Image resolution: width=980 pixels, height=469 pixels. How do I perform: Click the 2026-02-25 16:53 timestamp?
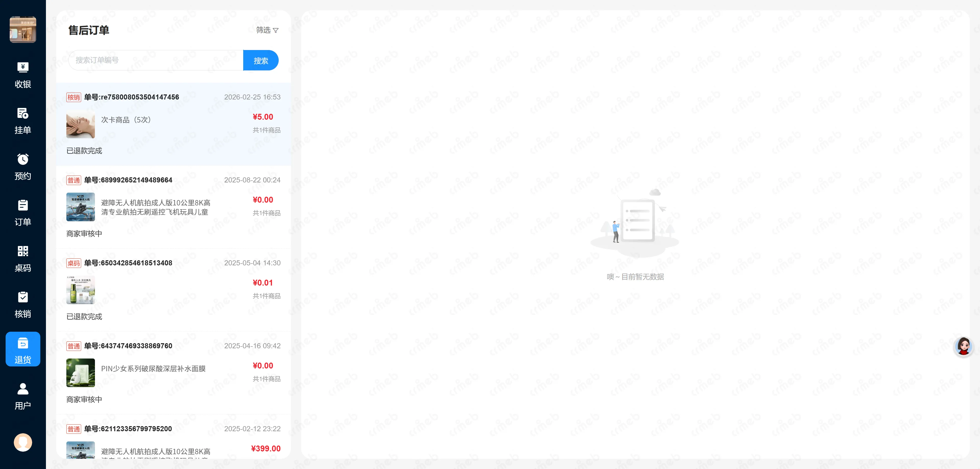252,97
